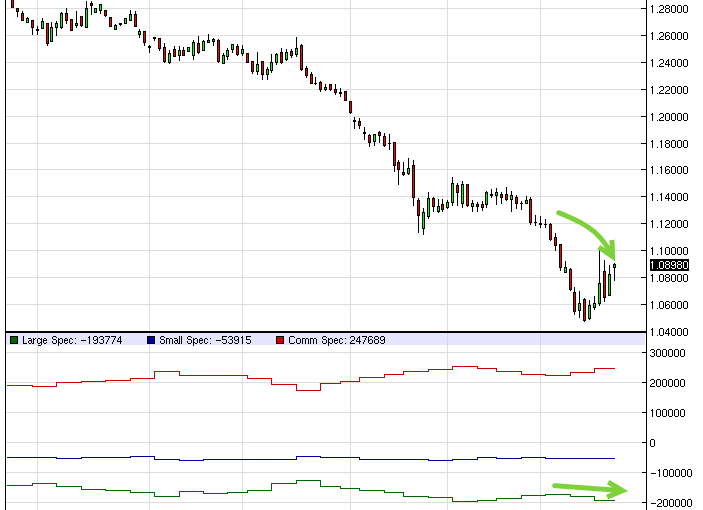Click the red Comm Spec legend swatch

click(280, 340)
